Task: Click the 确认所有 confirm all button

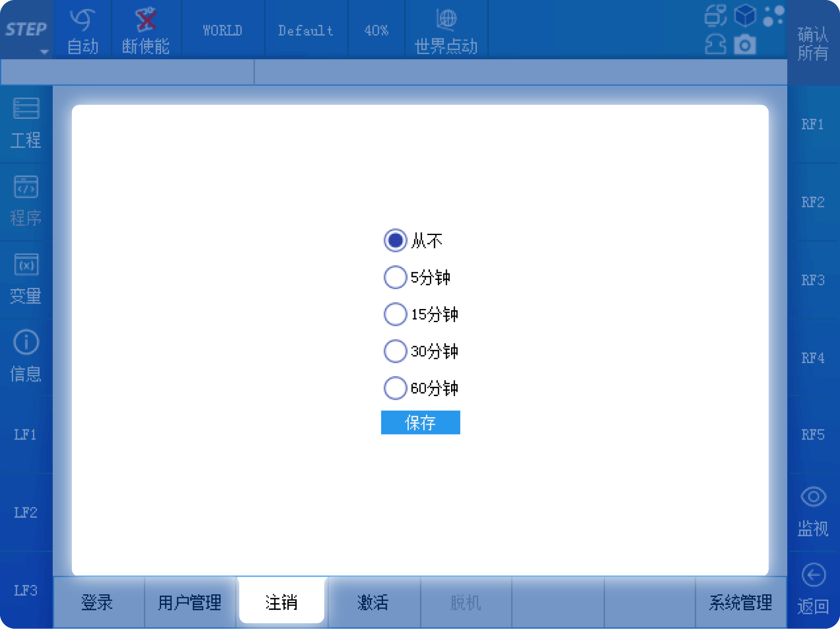Action: (813, 43)
